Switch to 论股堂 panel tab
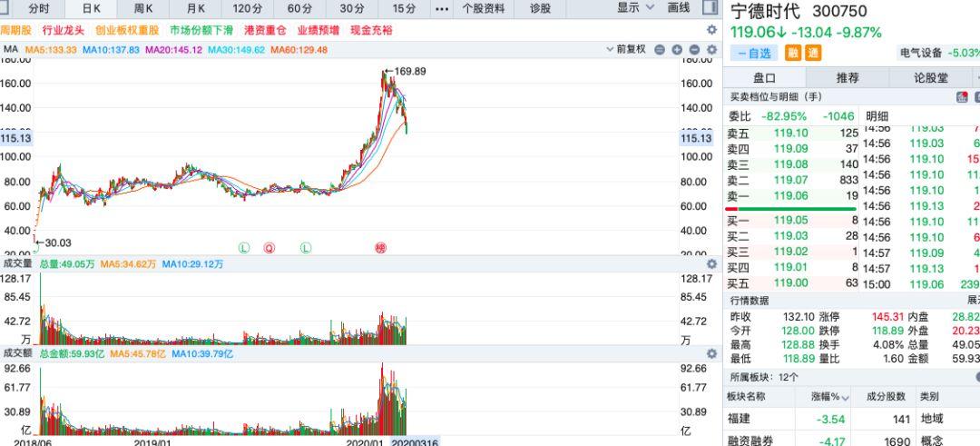 tap(931, 77)
